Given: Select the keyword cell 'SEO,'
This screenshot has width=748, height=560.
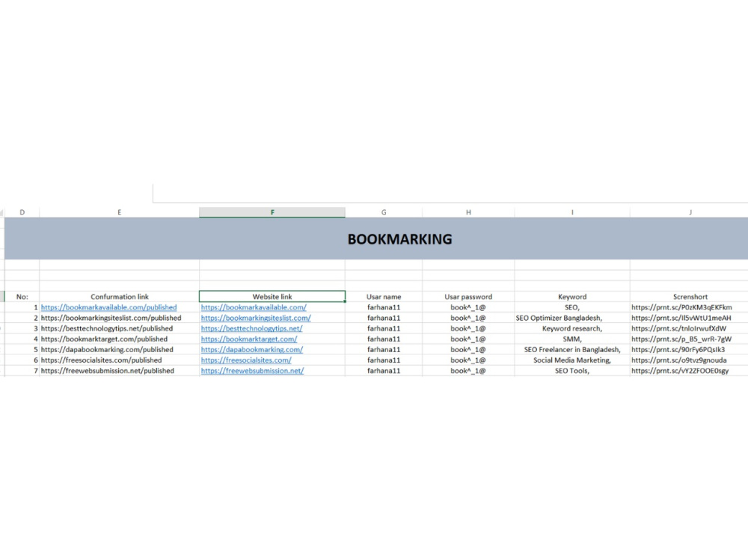Looking at the screenshot, I should [572, 307].
